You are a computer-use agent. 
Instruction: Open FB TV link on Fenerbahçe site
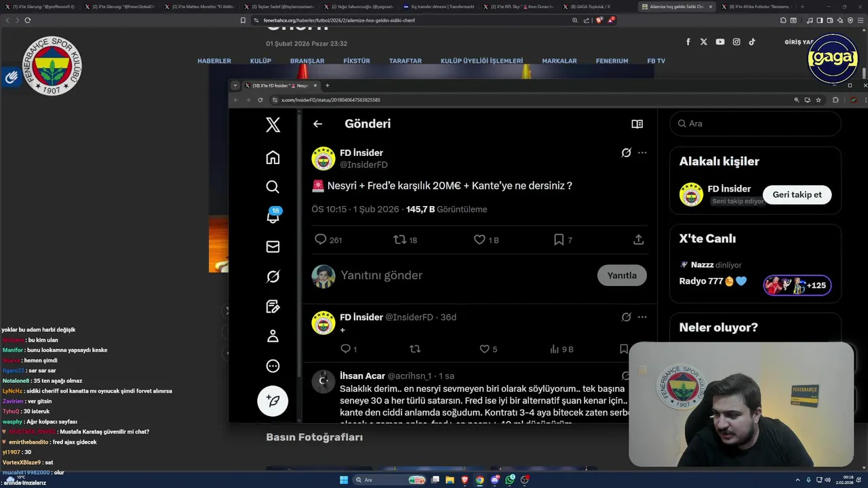(x=656, y=61)
